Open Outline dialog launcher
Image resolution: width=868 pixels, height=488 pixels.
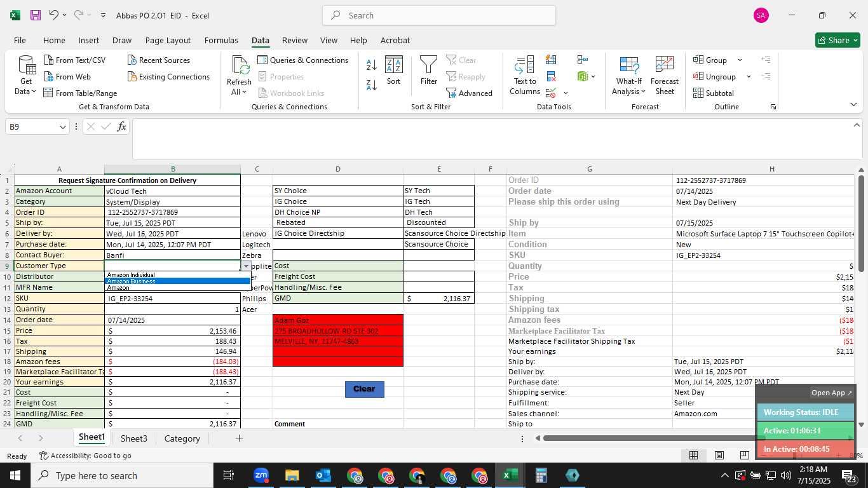(773, 107)
